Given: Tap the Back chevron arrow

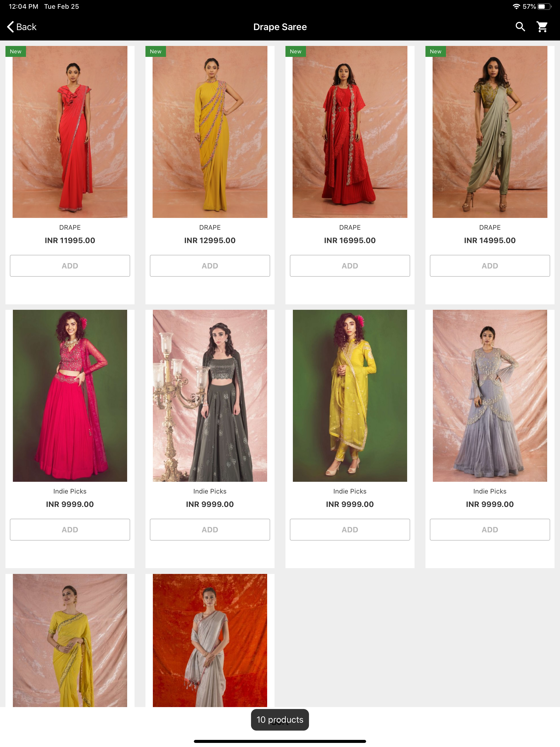Looking at the screenshot, I should pos(10,27).
